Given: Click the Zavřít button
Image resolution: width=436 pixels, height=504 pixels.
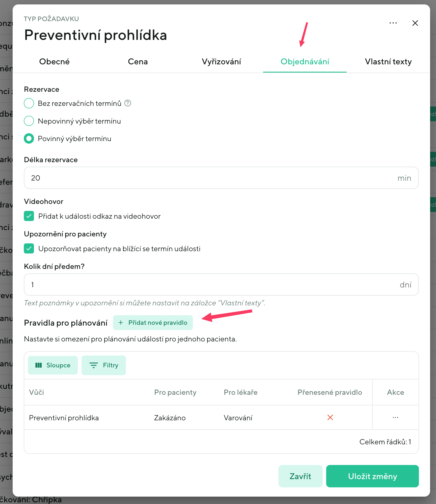Looking at the screenshot, I should coord(300,476).
